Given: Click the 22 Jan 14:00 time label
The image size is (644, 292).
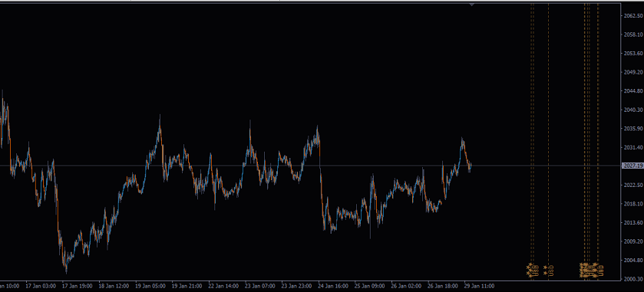Looking at the screenshot, I should click(223, 285).
